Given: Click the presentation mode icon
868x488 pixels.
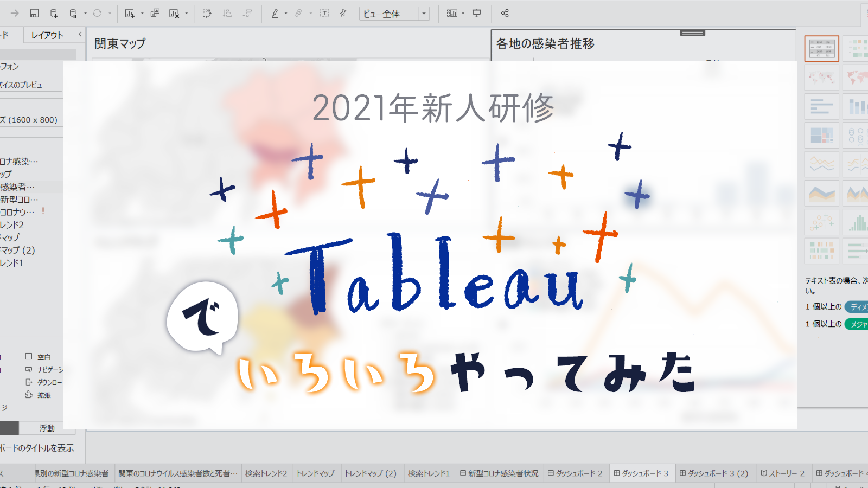Looking at the screenshot, I should [x=477, y=13].
